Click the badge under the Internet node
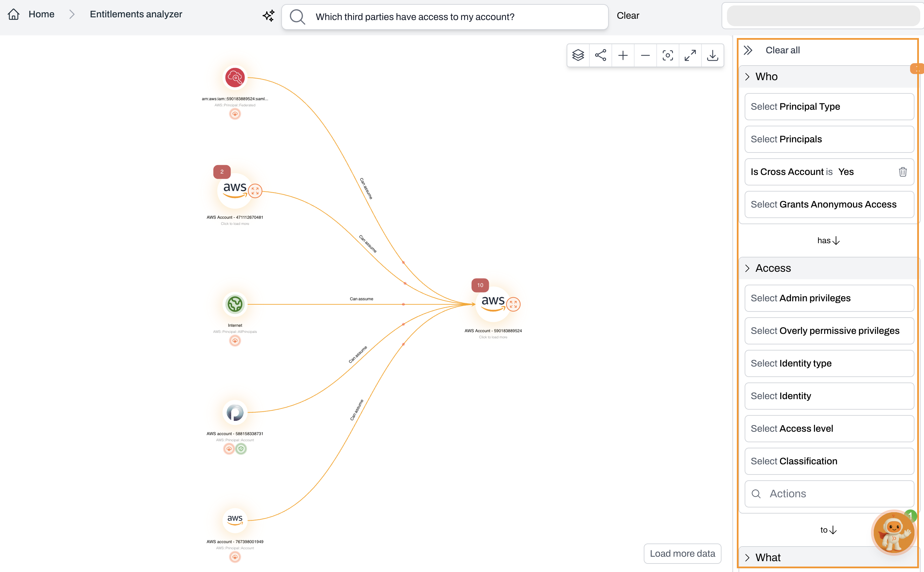Screen dimensions: 924x572 click(235, 341)
